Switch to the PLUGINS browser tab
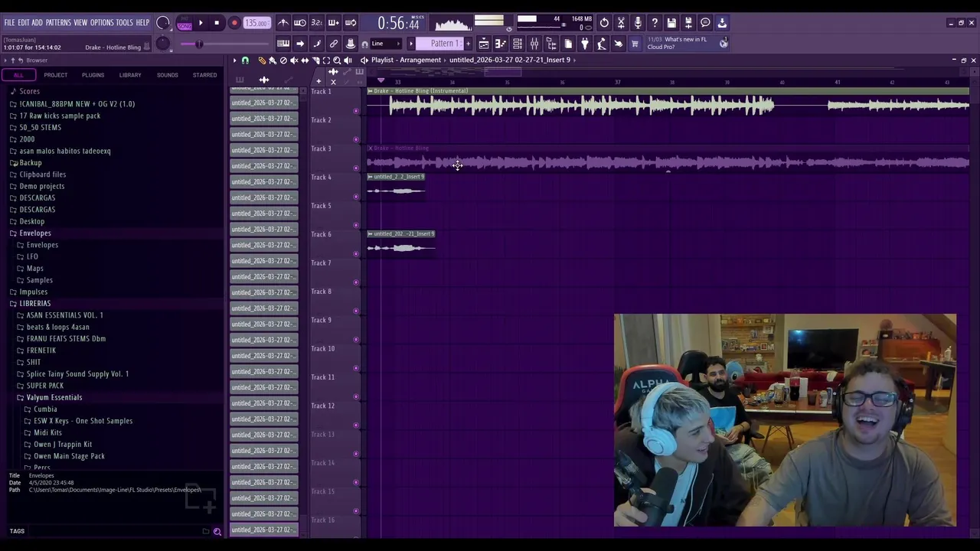The image size is (980, 551). (x=93, y=75)
